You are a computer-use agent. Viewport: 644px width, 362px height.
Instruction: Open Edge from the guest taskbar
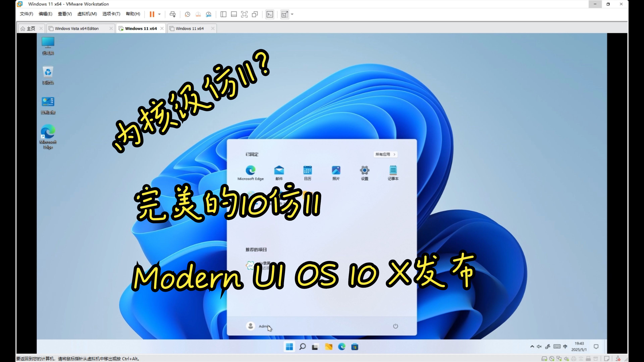click(341, 347)
